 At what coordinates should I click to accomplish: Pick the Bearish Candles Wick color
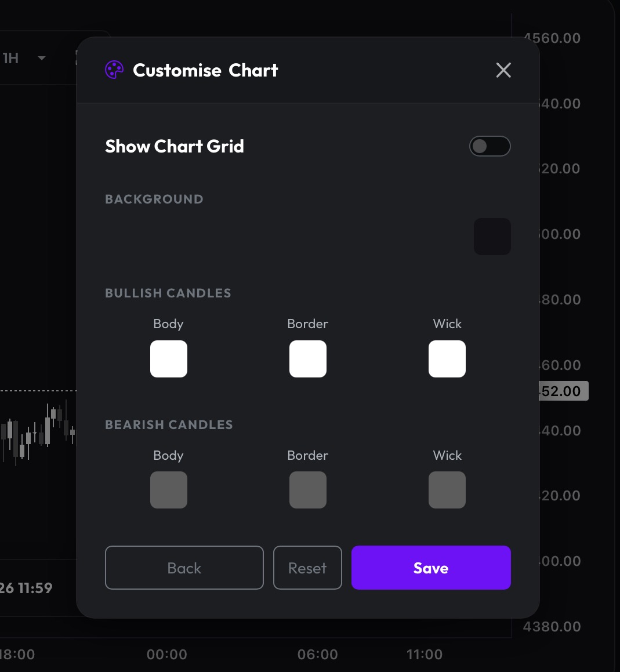(447, 490)
